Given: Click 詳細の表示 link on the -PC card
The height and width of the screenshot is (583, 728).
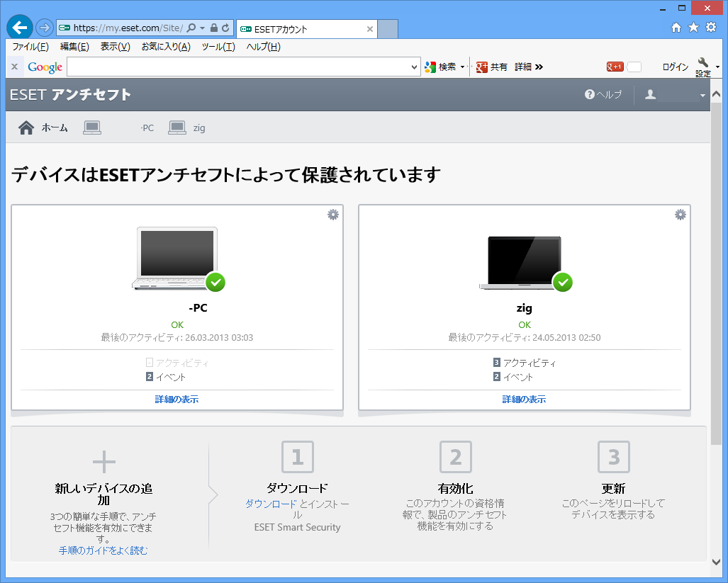Looking at the screenshot, I should pos(177,400).
